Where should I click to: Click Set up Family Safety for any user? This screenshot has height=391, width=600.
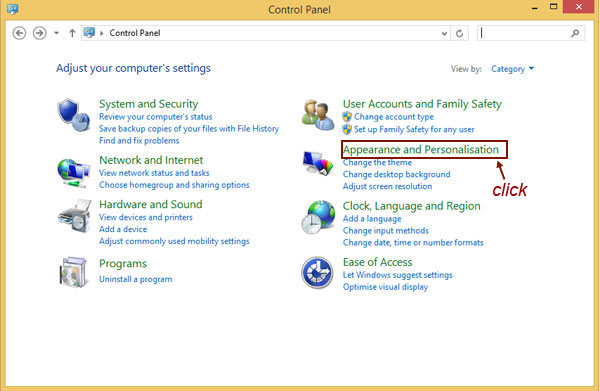(x=414, y=129)
